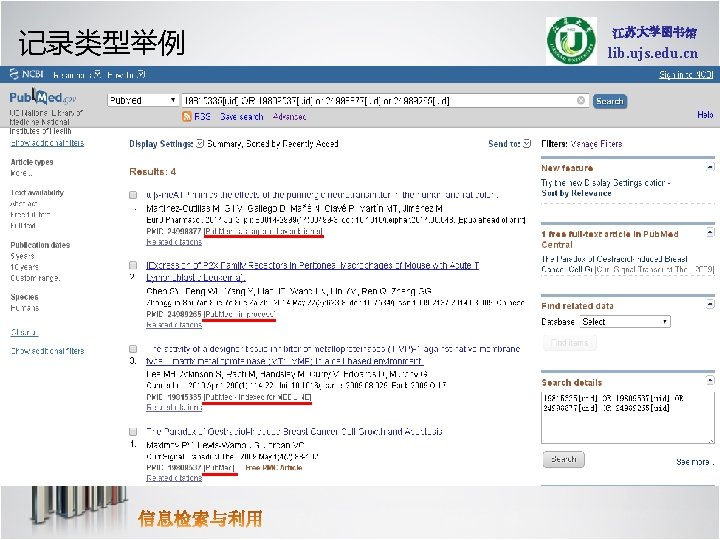
Task: Select the Humans species filter
Action: 24,308
